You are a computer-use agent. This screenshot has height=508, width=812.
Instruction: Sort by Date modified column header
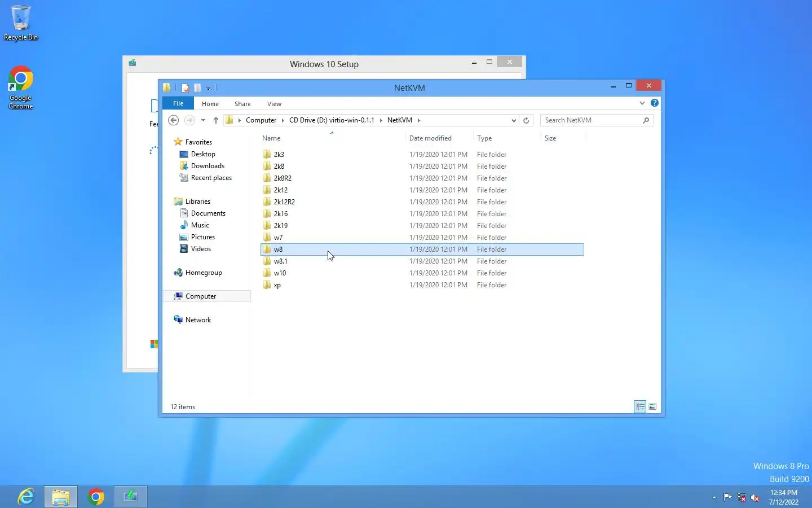(439, 138)
